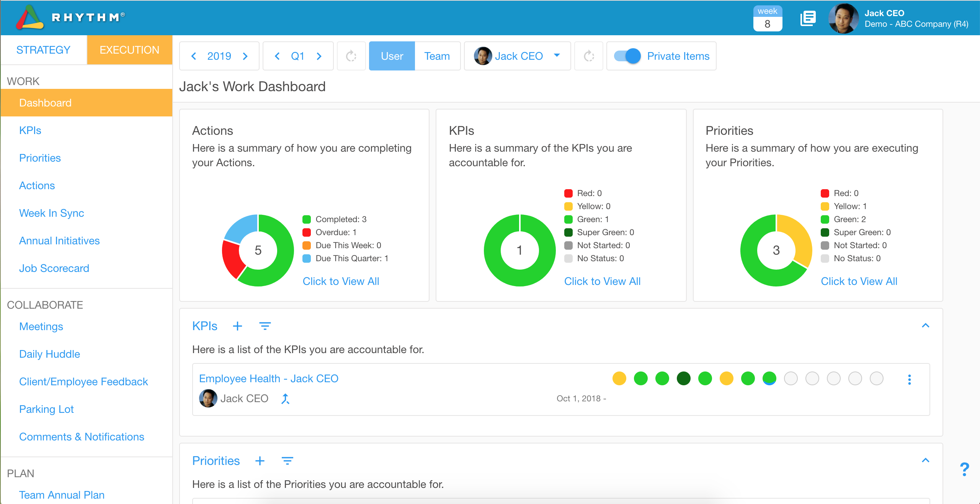Click the yellow status dot on Employee Health KPI

click(x=620, y=379)
